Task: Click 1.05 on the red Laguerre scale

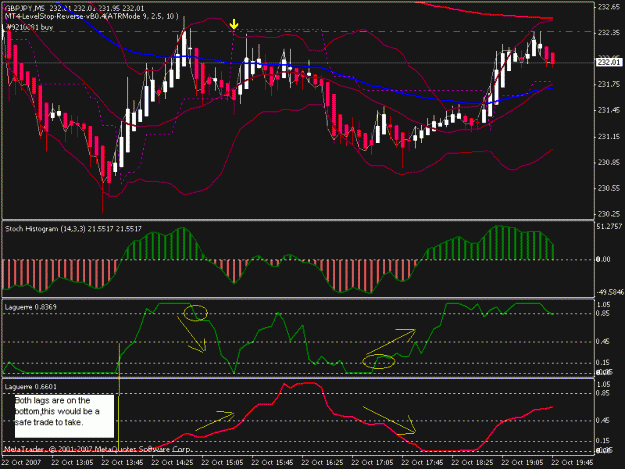Action: point(603,385)
